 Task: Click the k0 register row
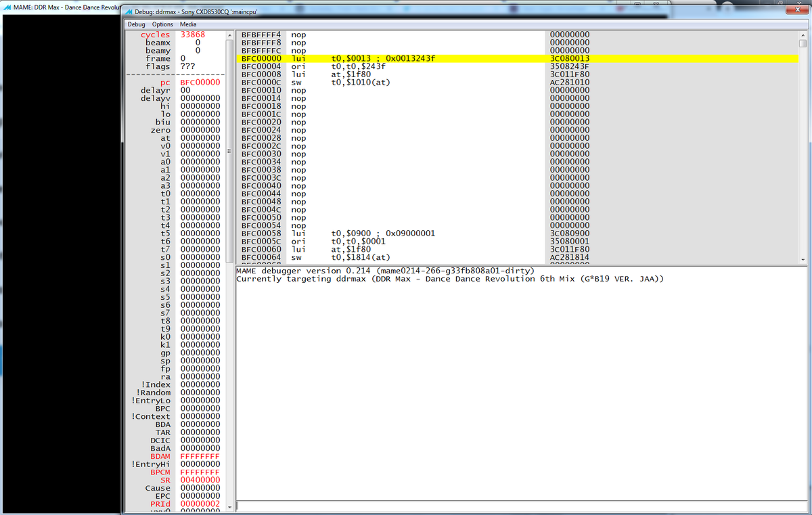tap(176, 336)
